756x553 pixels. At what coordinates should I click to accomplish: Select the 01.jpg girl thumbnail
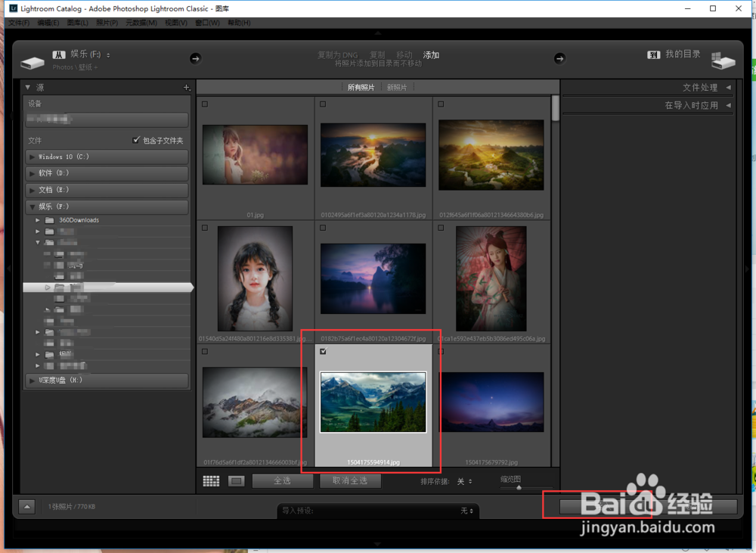255,154
